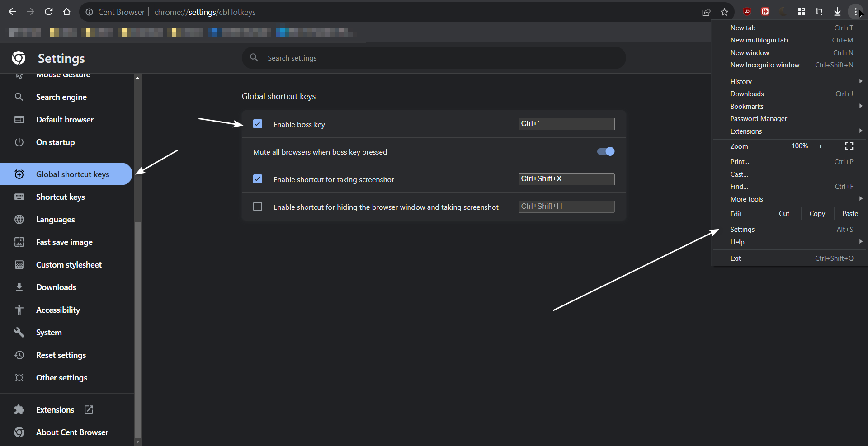The height and width of the screenshot is (446, 868).
Task: Click the bookmark star icon
Action: (724, 12)
